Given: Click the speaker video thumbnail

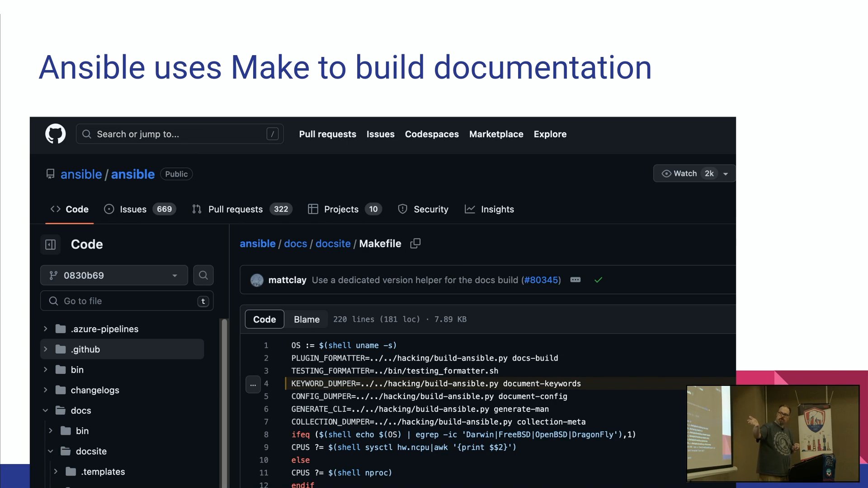Looking at the screenshot, I should tap(773, 433).
